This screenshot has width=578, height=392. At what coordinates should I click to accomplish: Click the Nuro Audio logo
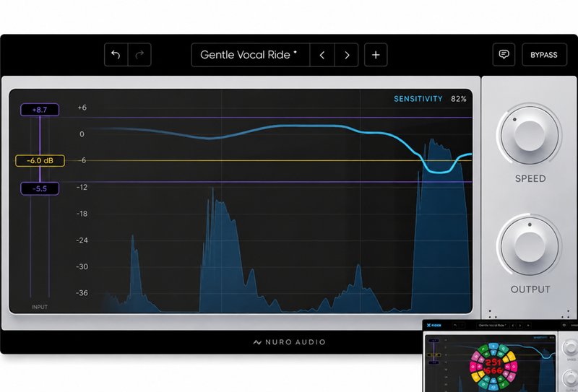[290, 342]
